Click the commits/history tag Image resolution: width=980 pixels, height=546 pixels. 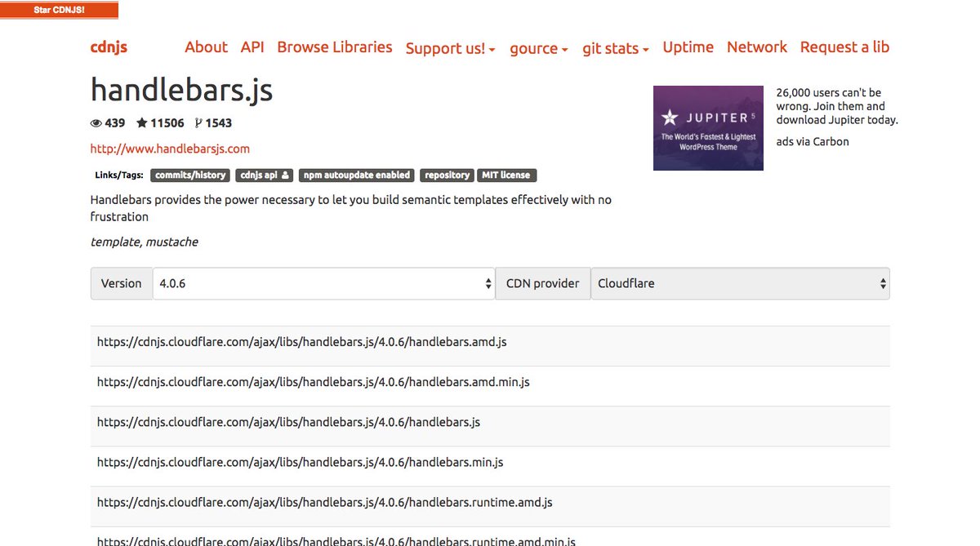[190, 175]
